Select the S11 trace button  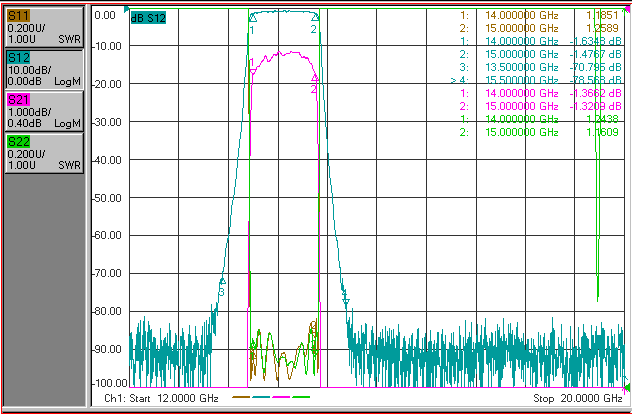coord(44,27)
